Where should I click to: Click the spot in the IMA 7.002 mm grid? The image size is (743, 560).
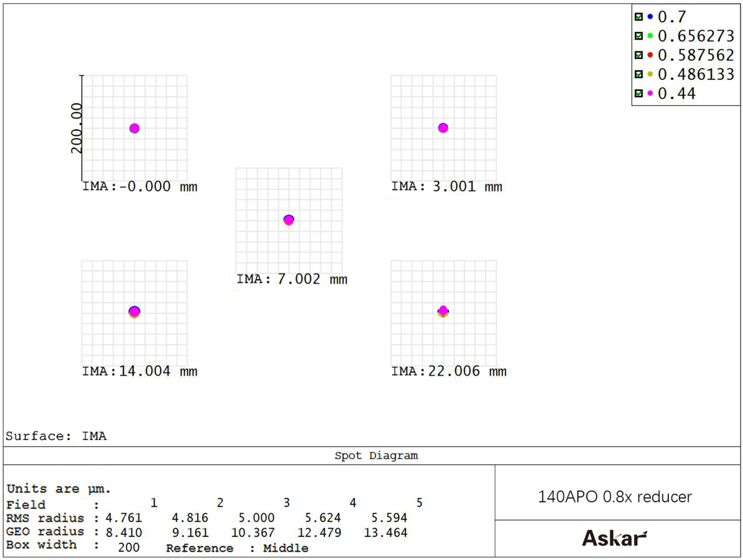289,220
